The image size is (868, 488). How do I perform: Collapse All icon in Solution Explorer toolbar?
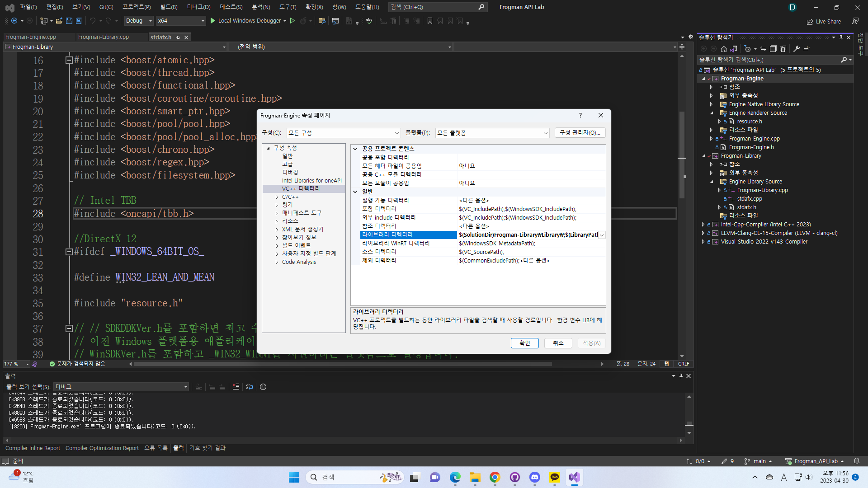tap(773, 49)
